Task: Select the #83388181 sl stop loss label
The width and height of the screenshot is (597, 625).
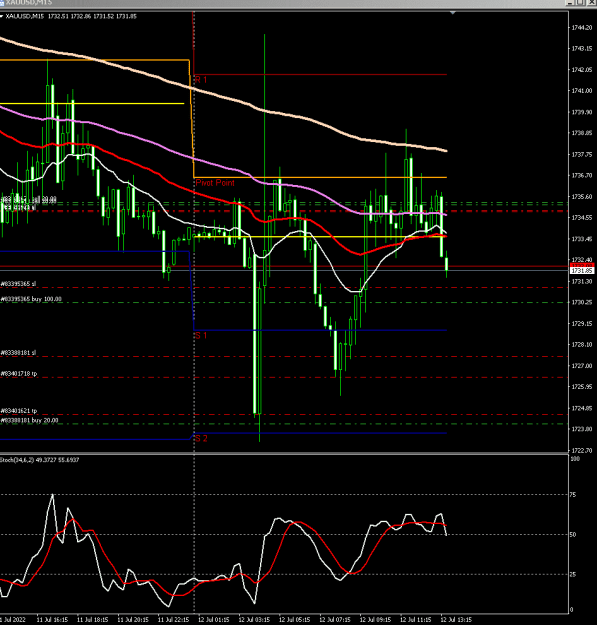Action: pos(18,353)
